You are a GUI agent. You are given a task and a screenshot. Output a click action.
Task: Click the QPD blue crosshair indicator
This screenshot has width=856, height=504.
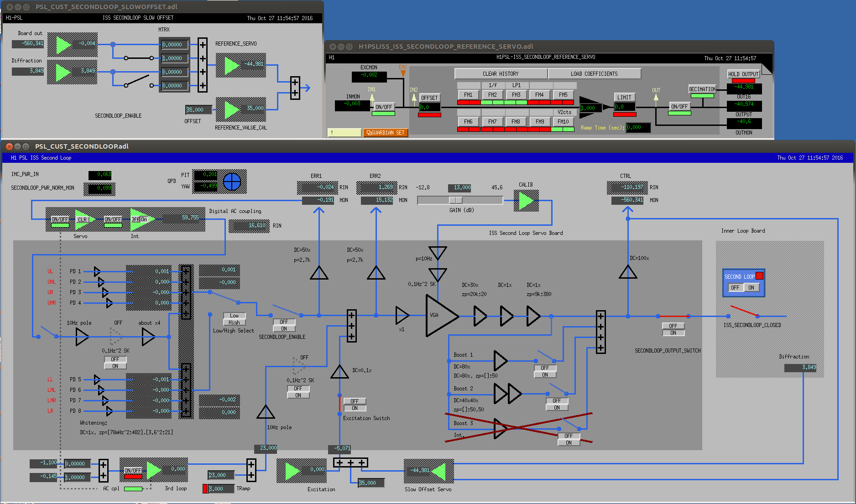[232, 182]
